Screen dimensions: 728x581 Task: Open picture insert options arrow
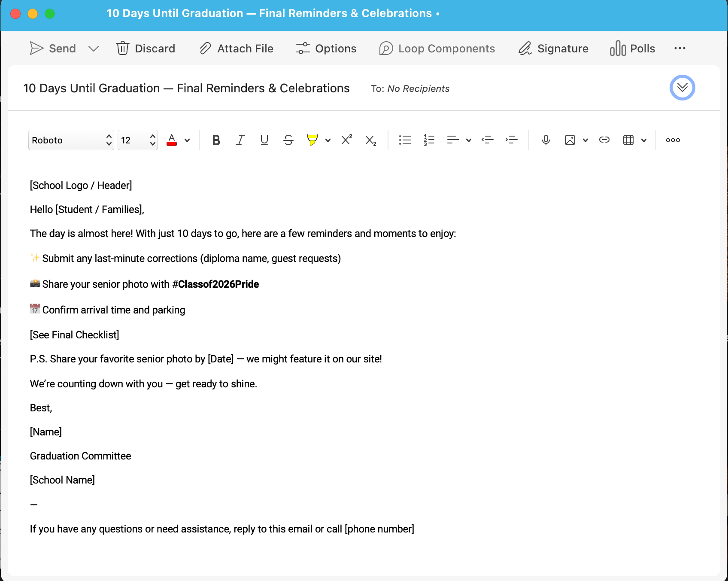point(585,140)
